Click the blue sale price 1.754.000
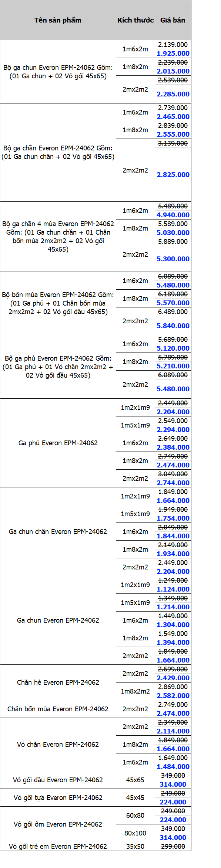 pos(173,518)
